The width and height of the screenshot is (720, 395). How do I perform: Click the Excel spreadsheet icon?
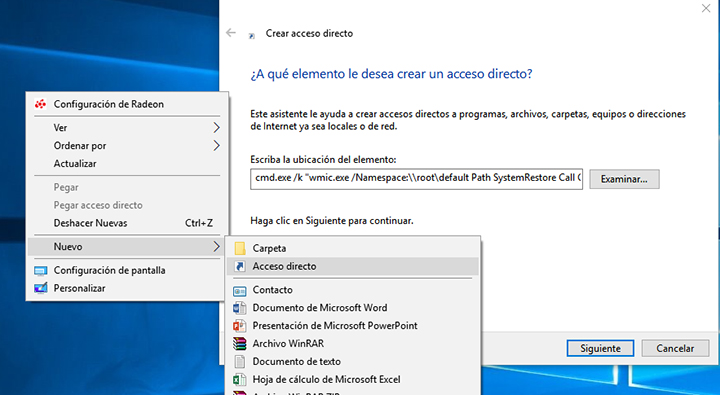click(240, 379)
